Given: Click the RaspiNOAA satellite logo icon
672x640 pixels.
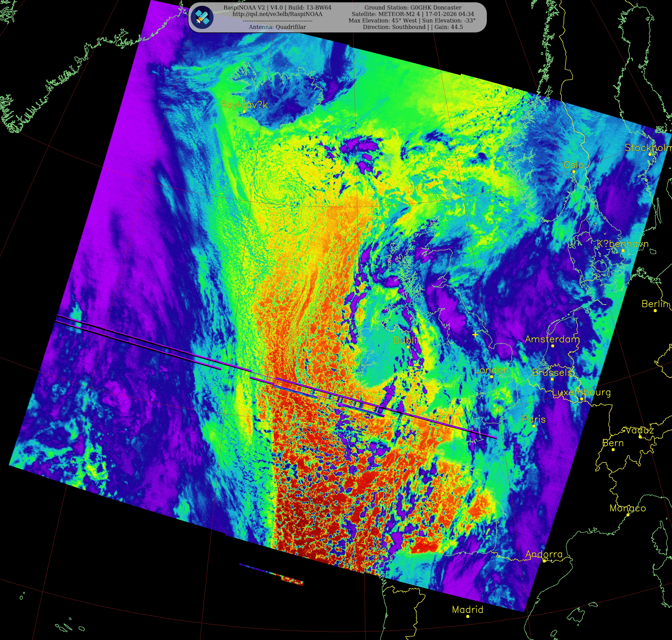Looking at the screenshot, I should pos(202,18).
